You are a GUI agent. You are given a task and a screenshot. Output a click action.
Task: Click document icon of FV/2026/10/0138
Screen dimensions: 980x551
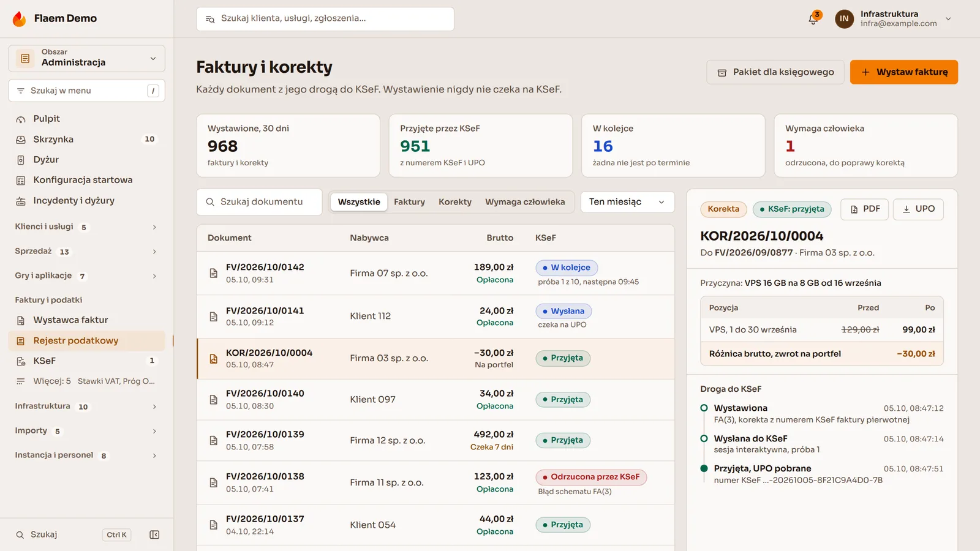point(214,482)
